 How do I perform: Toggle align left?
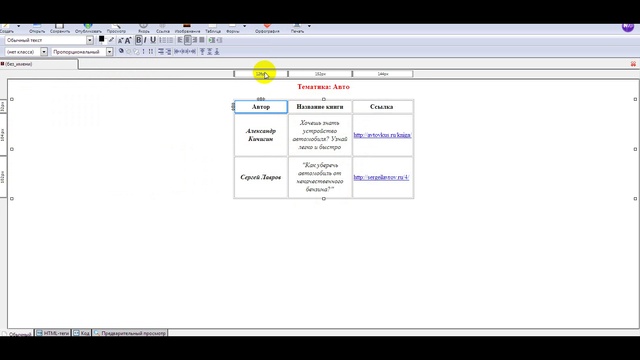pyautogui.click(x=180, y=40)
